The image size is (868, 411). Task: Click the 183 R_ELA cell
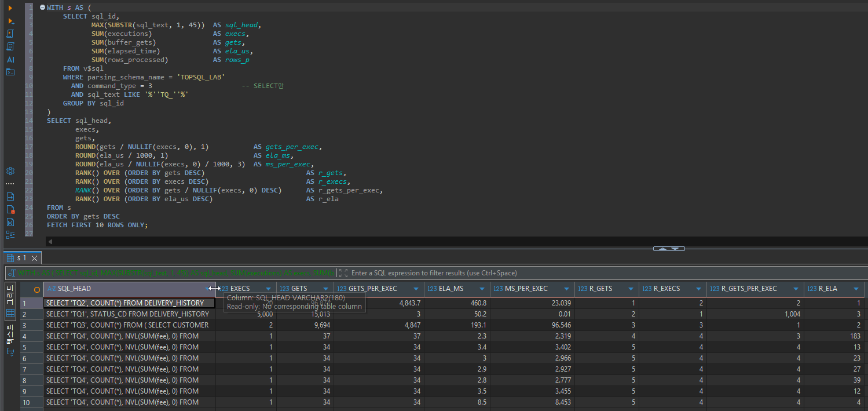834,336
